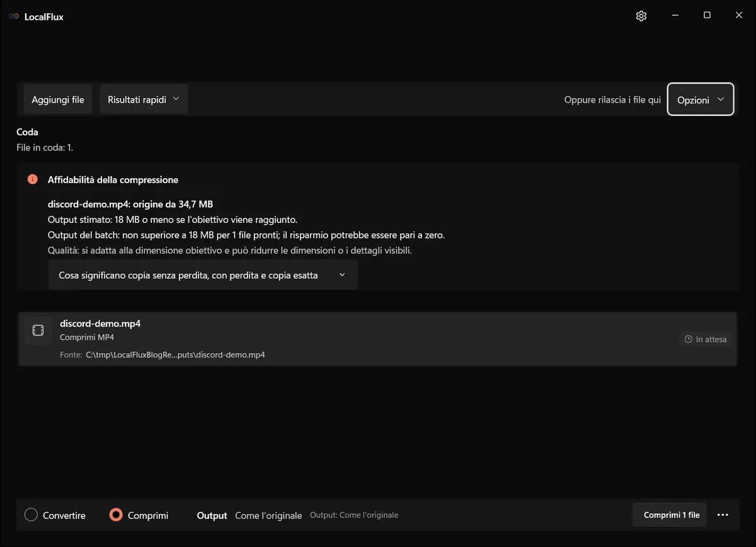
Task: Maximize the LocalFlux window
Action: point(707,16)
